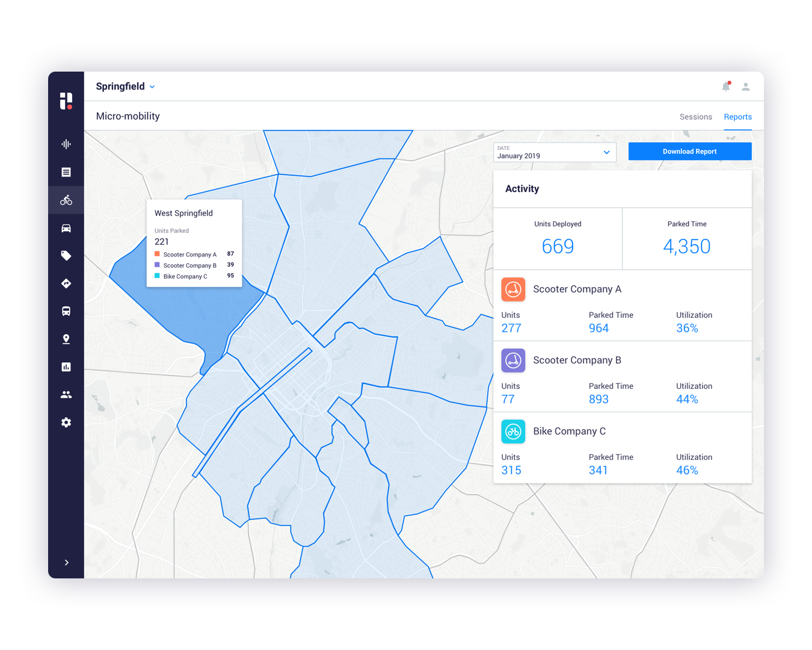This screenshot has width=812, height=650.
Task: Click the directions sign sidebar icon
Action: (x=66, y=283)
